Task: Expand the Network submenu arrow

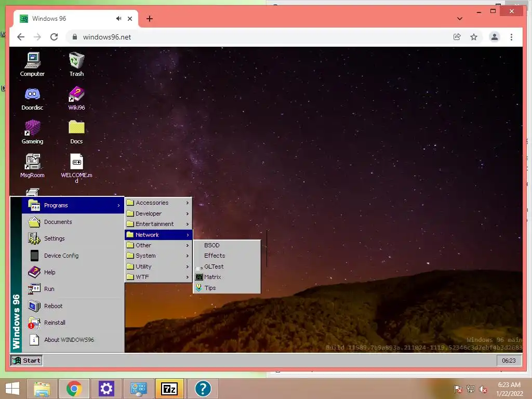Action: click(187, 235)
